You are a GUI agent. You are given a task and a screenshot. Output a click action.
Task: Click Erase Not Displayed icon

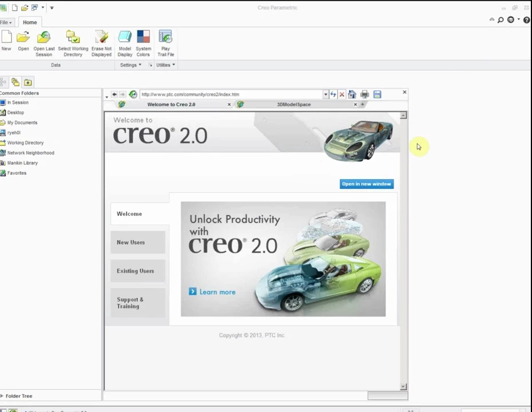(x=101, y=37)
